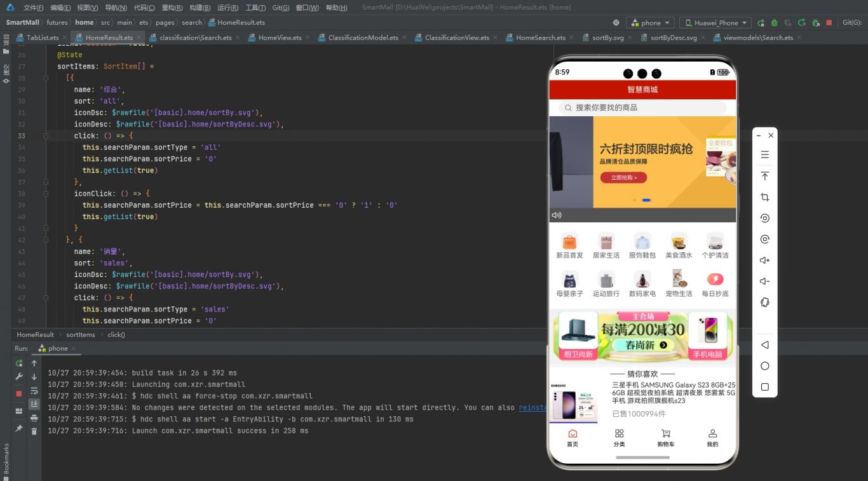Image resolution: width=868 pixels, height=481 pixels.
Task: Switch to sortBy.svg tab
Action: pyautogui.click(x=607, y=37)
